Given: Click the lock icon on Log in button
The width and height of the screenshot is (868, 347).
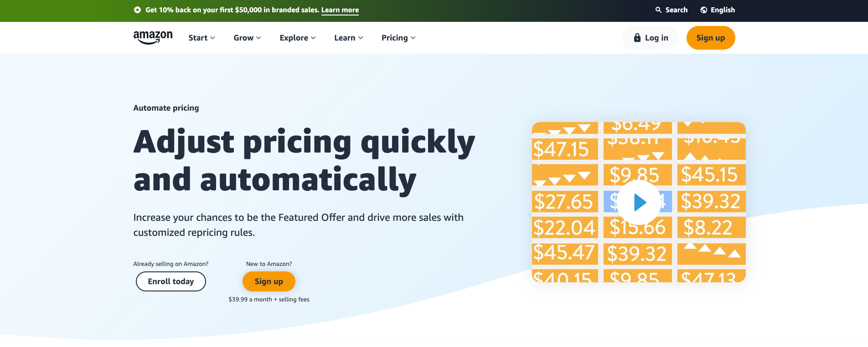Looking at the screenshot, I should click(x=637, y=37).
